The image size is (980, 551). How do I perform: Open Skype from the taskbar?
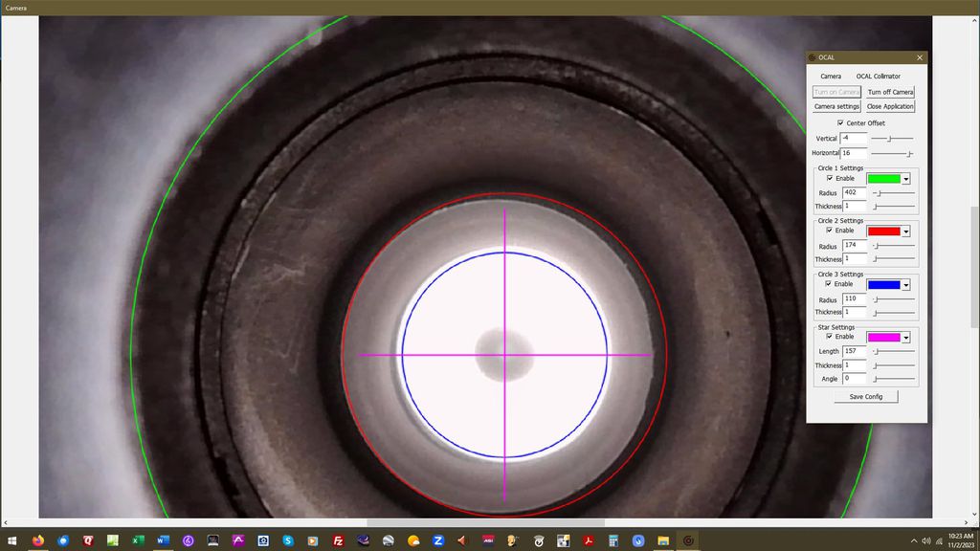[288, 540]
